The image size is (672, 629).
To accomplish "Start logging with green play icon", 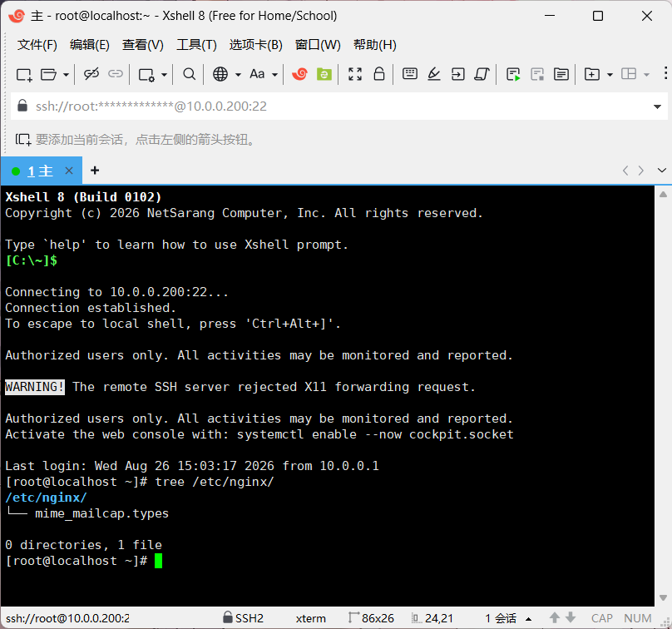I will pos(513,74).
